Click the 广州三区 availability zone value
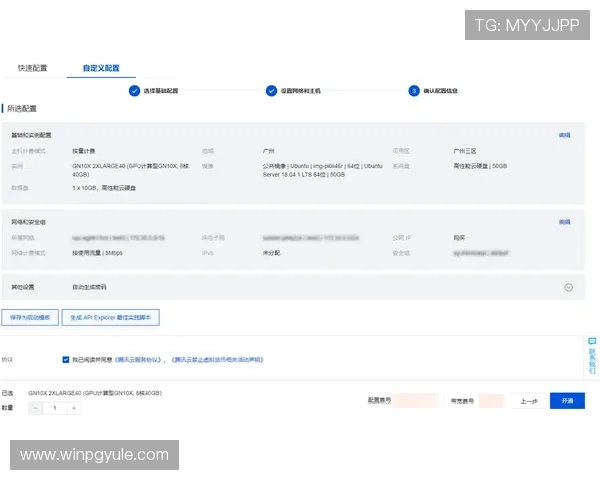 click(x=465, y=151)
